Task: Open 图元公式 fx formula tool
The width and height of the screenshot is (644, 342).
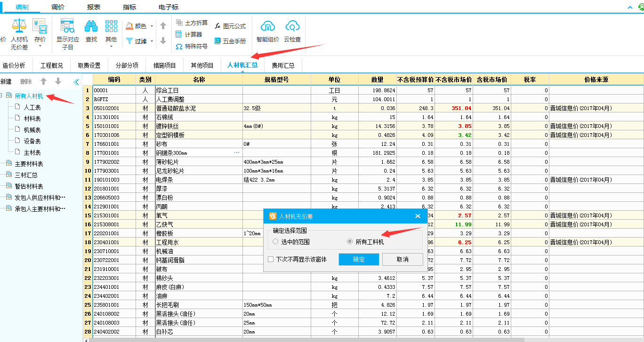Action: pos(230,26)
